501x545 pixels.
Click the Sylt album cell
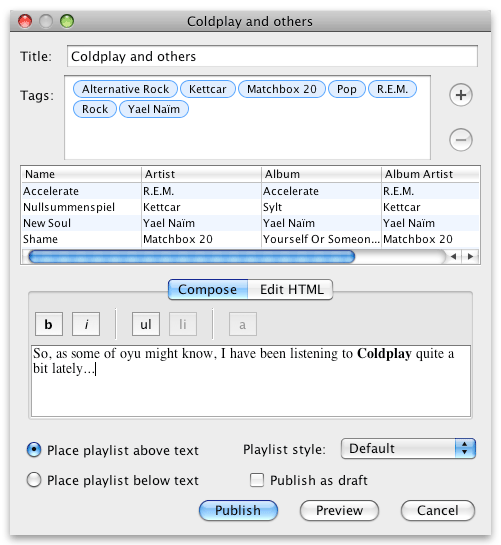click(x=321, y=207)
